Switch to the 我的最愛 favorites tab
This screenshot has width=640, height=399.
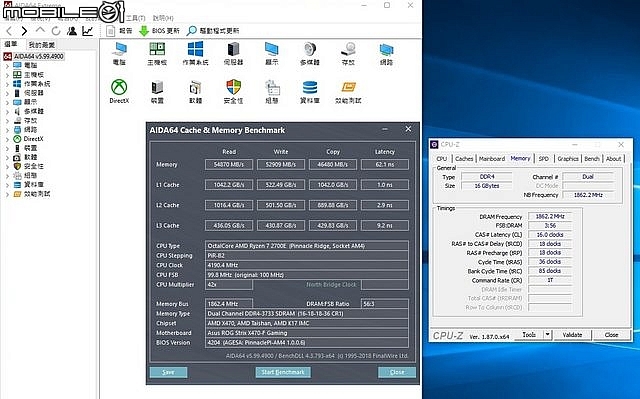click(x=42, y=45)
